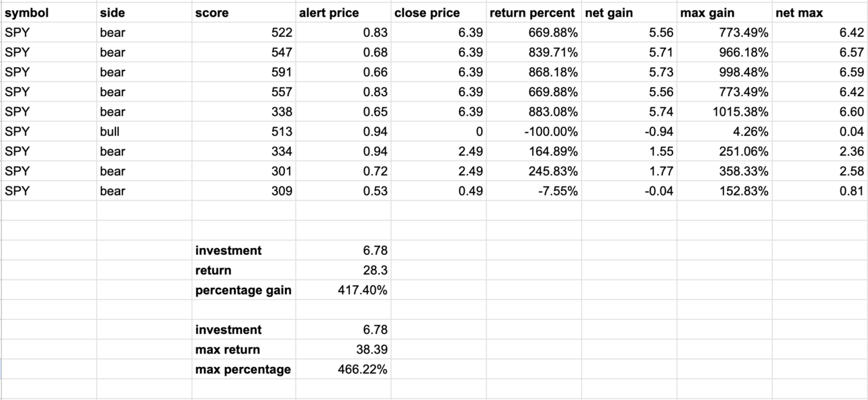Screen dimensions: 868x400
Task: Select the 1015.38% max gain cell
Action: coord(724,111)
